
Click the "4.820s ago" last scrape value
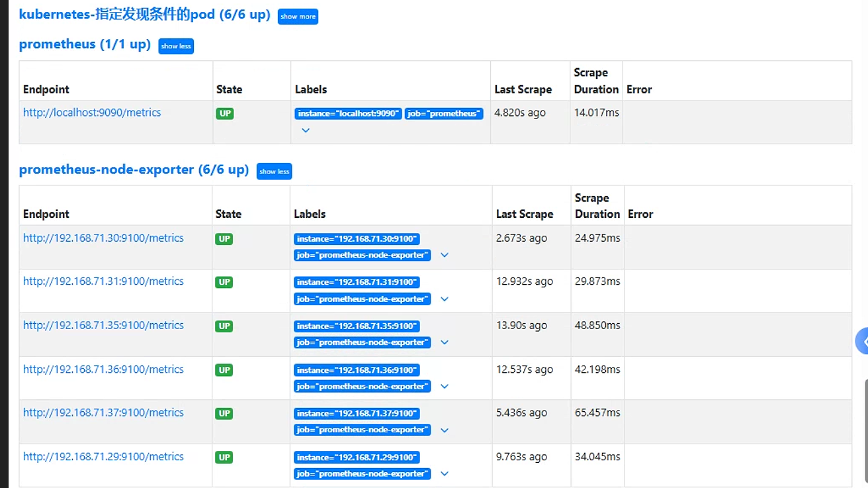point(520,113)
